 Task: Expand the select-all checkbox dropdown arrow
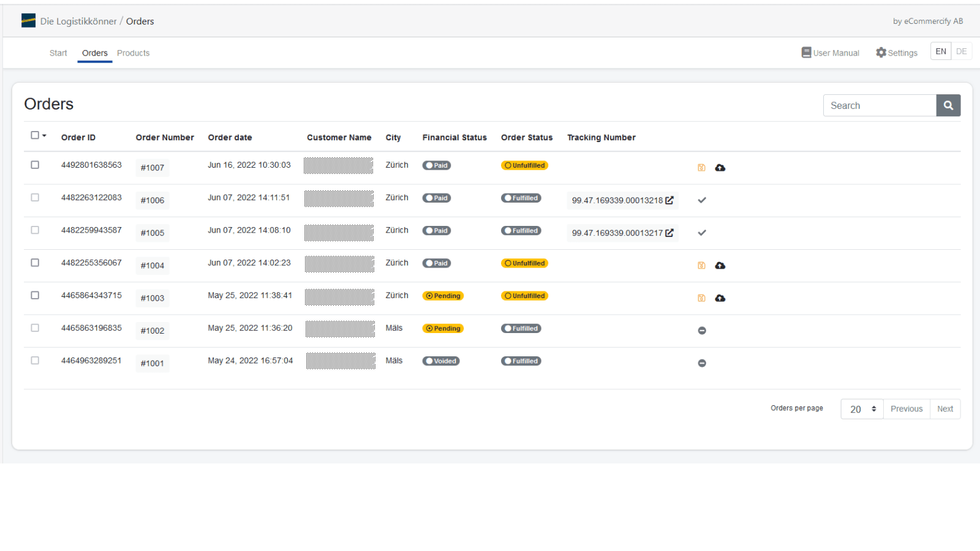pos(45,136)
